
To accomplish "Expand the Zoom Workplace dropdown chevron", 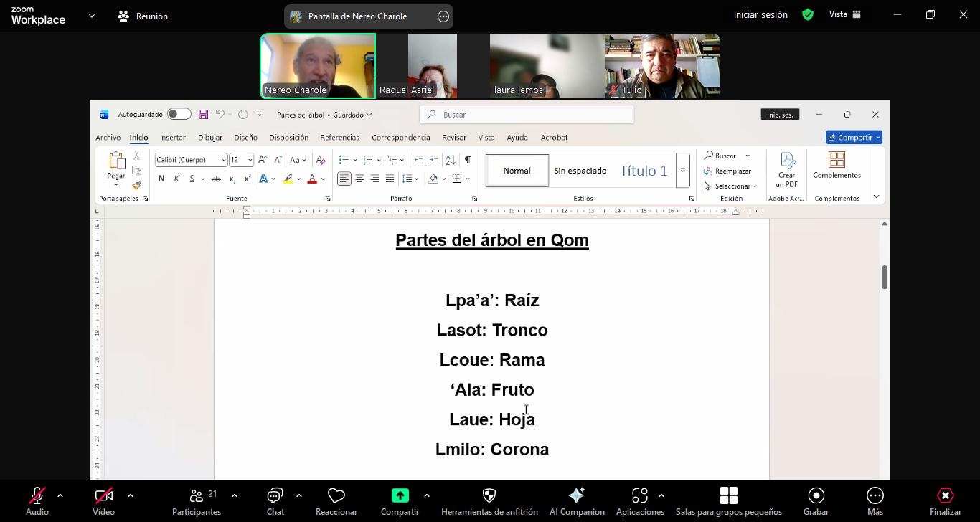I will [x=91, y=16].
